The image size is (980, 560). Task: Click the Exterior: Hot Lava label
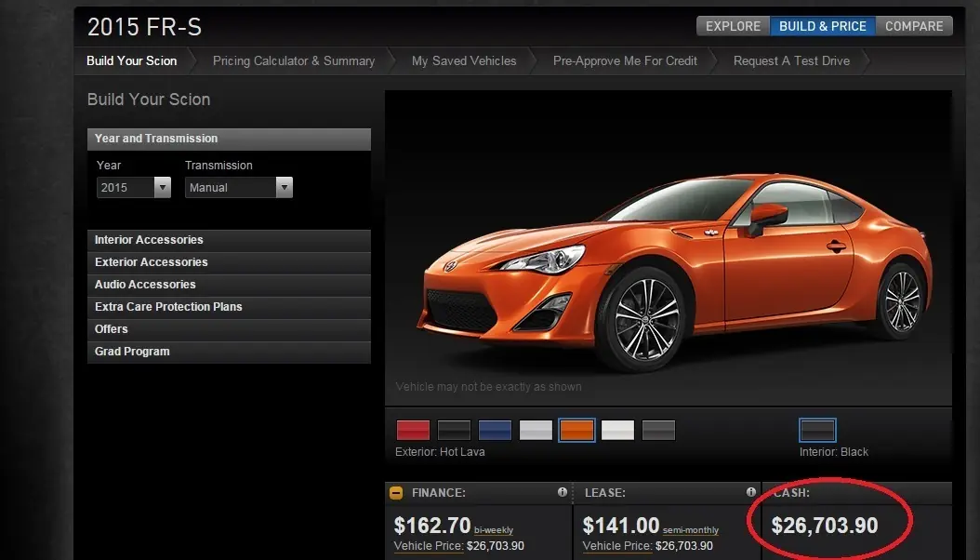(440, 452)
